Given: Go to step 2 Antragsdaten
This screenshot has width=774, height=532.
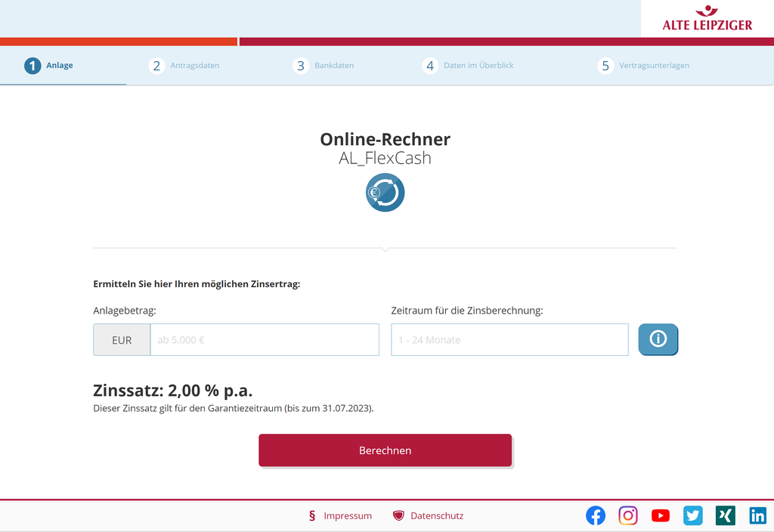Looking at the screenshot, I should click(184, 66).
